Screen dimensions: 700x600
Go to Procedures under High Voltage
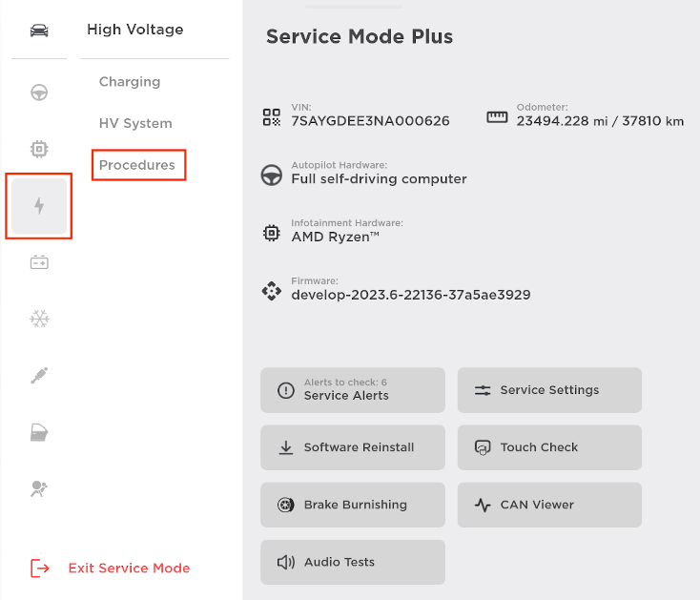pos(137,165)
